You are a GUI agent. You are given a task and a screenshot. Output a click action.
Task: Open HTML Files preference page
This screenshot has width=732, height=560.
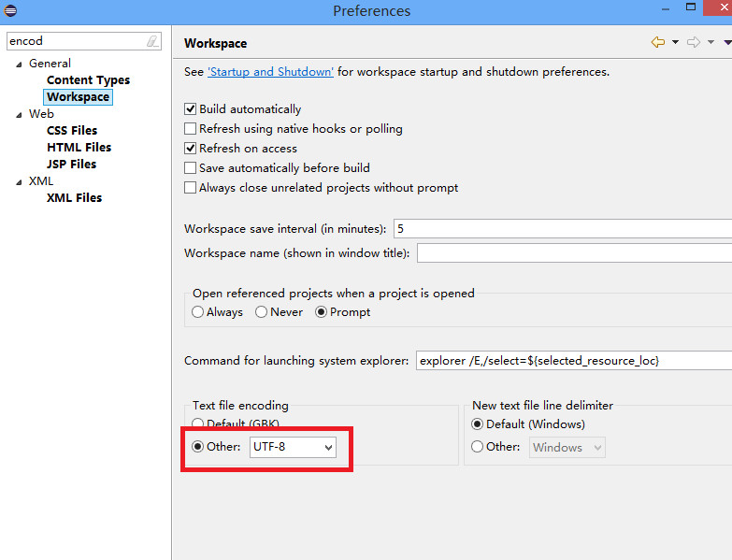coord(79,148)
